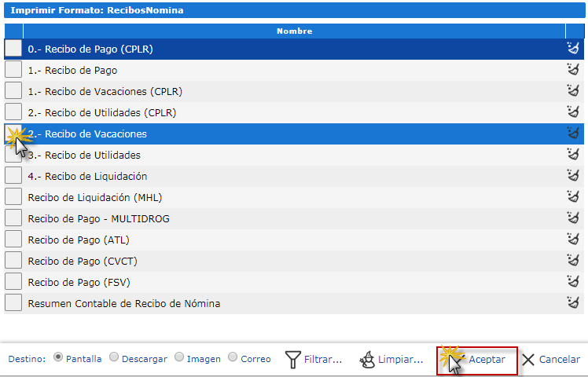Check the box for 2.- Recibo de Utilidades (CPLR)
Image resolution: width=588 pixels, height=377 pixels.
[x=13, y=112]
